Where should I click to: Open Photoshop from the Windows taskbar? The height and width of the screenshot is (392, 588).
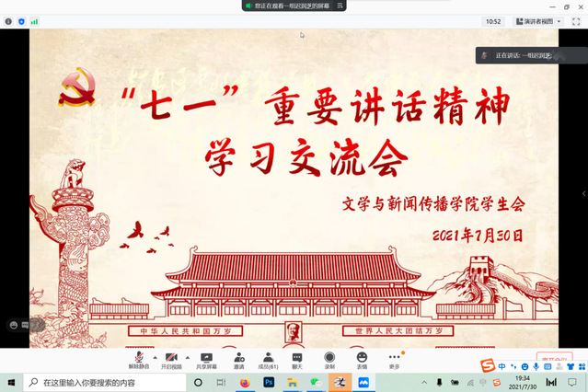pyautogui.click(x=269, y=382)
